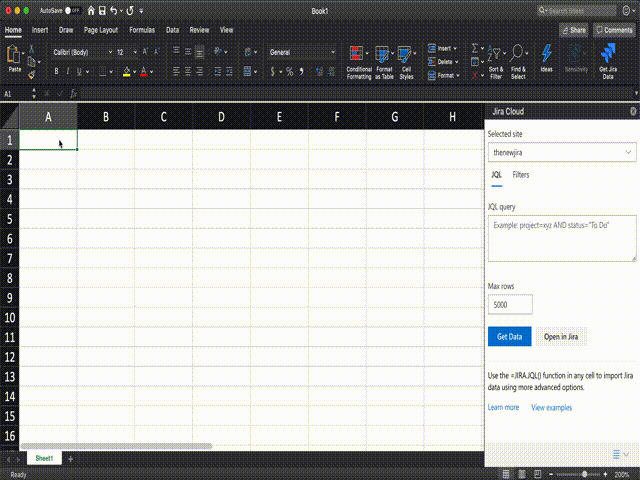Image resolution: width=640 pixels, height=480 pixels.
Task: Select the Sheet1 sheet tab
Action: (x=44, y=458)
